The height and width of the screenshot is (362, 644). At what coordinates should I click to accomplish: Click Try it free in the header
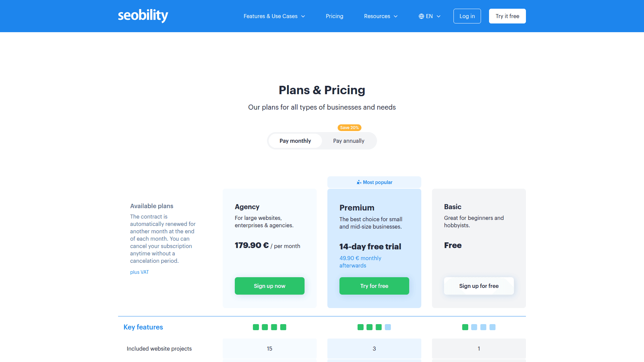[507, 16]
